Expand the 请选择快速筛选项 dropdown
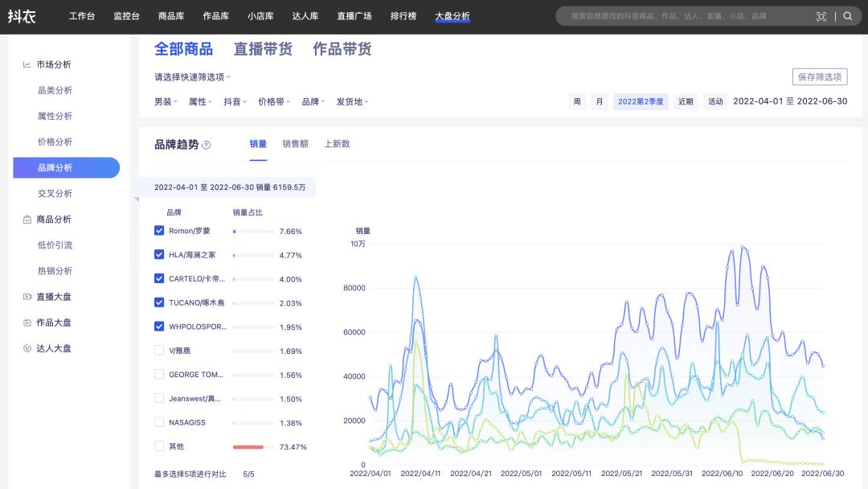868x489 pixels. pos(192,77)
